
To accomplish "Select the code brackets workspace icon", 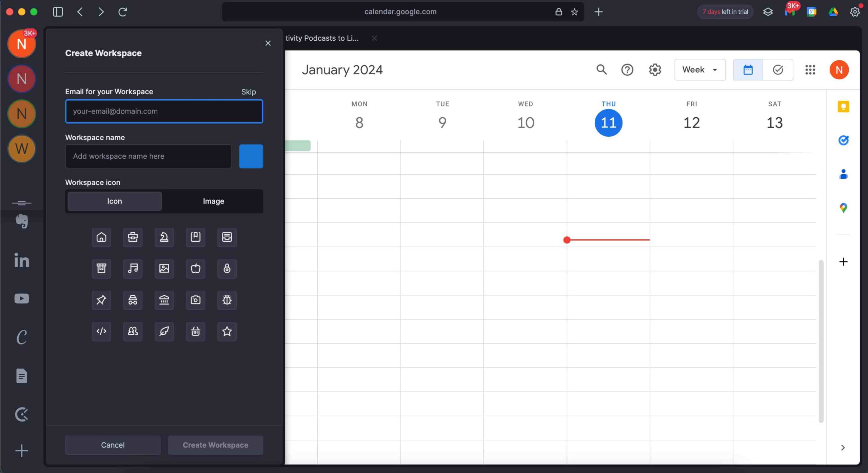I will [101, 331].
